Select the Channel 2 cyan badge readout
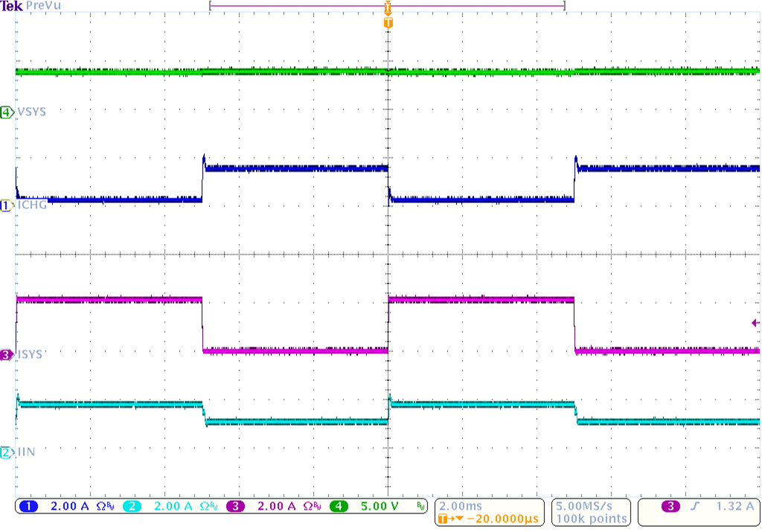Image resolution: width=762 pixels, height=532 pixels. click(x=132, y=504)
